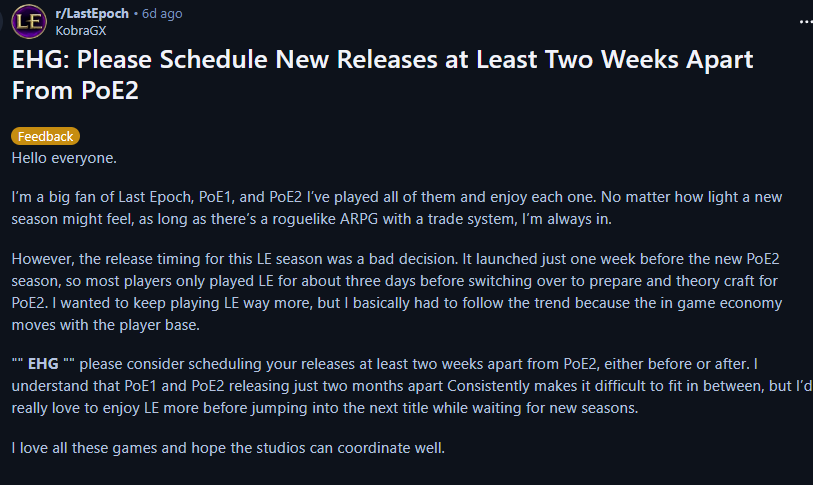
Task: Click the line starting 'really love to enjoy LE'
Action: tap(325, 408)
